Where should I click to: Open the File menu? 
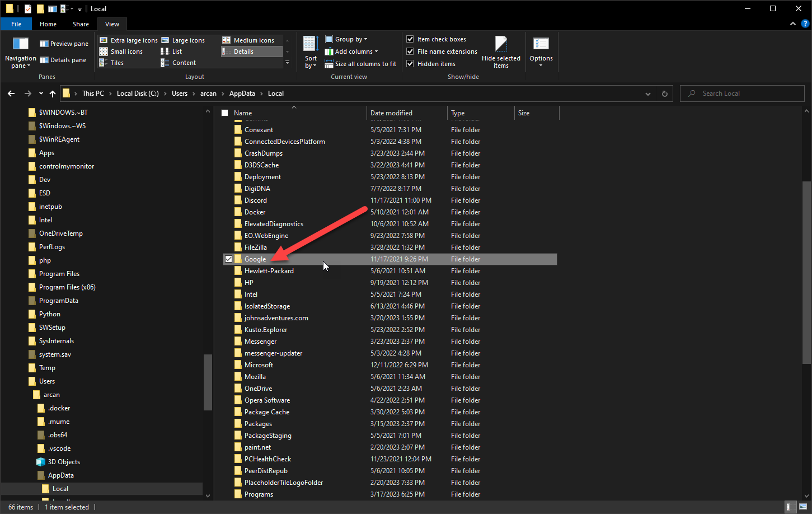[x=16, y=24]
